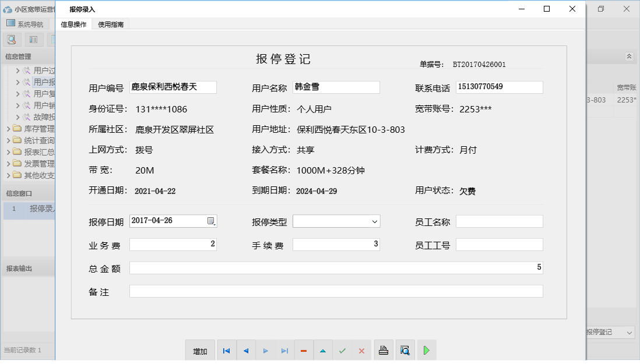
Task: Go to the previous record
Action: [x=246, y=351]
